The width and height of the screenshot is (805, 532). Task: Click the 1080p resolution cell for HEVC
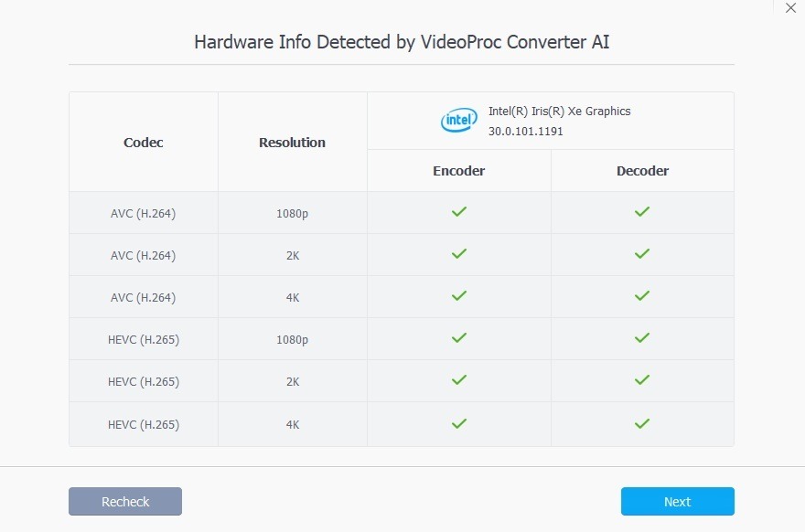click(x=292, y=340)
